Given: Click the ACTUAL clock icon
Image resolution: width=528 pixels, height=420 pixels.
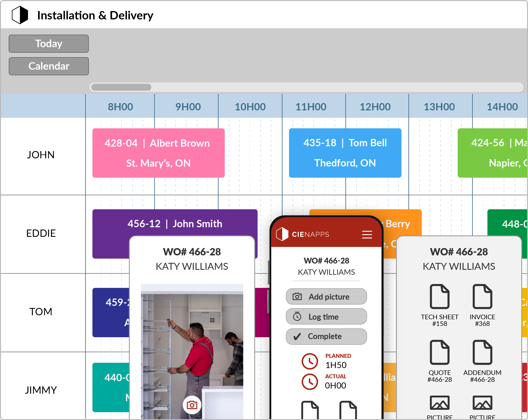Looking at the screenshot, I should coord(310,382).
